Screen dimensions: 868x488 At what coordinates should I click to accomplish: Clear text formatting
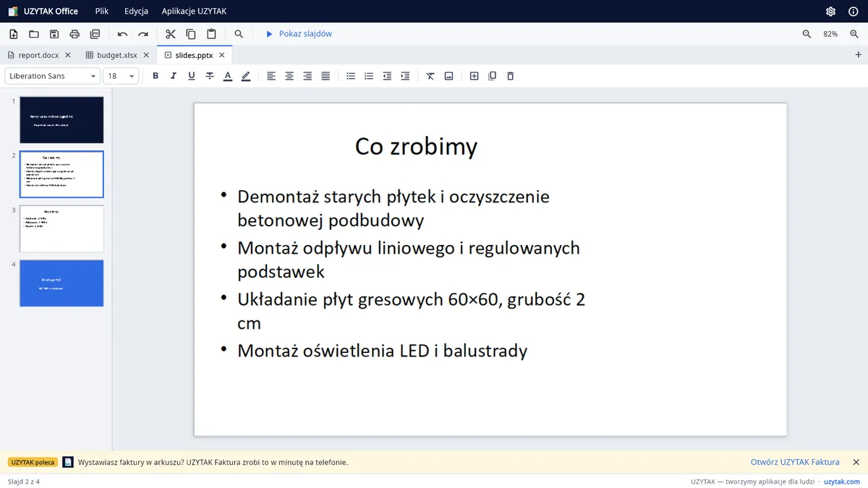pyautogui.click(x=430, y=76)
